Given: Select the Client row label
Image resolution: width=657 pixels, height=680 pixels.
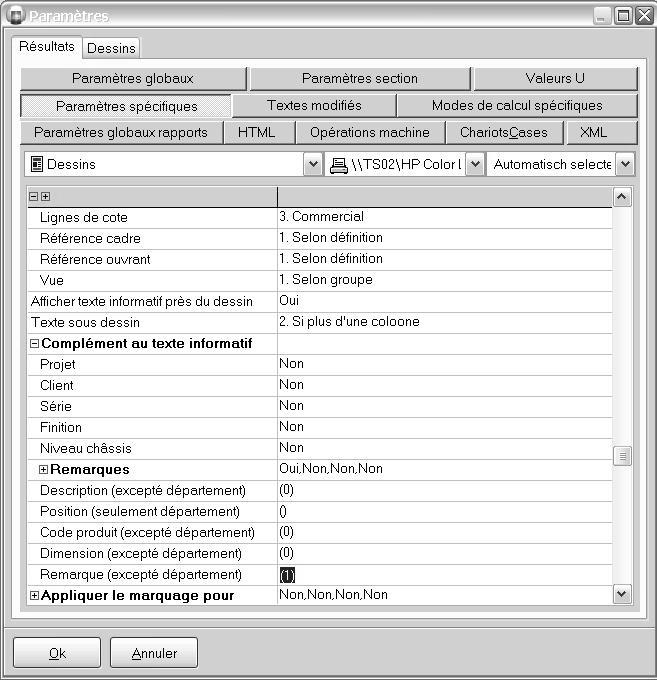Looking at the screenshot, I should coord(57,385).
